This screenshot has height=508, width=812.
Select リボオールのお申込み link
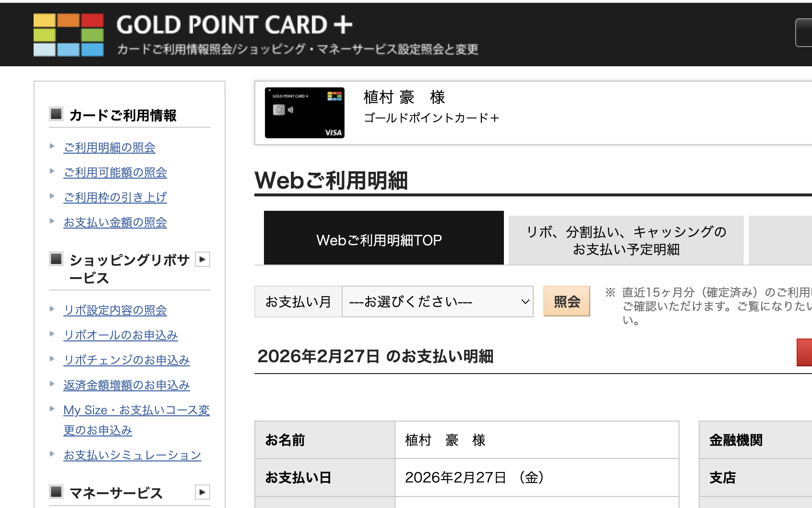120,335
